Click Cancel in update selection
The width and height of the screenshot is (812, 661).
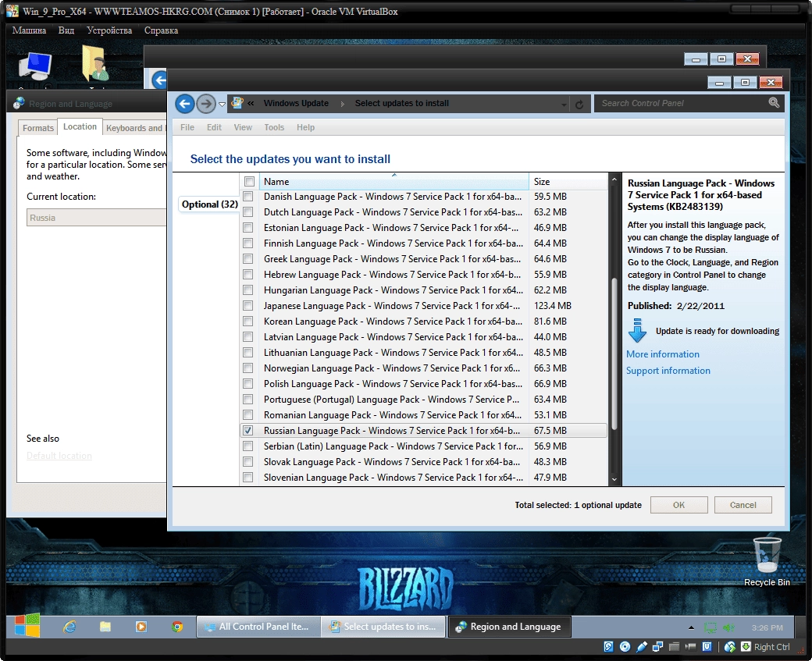click(743, 505)
